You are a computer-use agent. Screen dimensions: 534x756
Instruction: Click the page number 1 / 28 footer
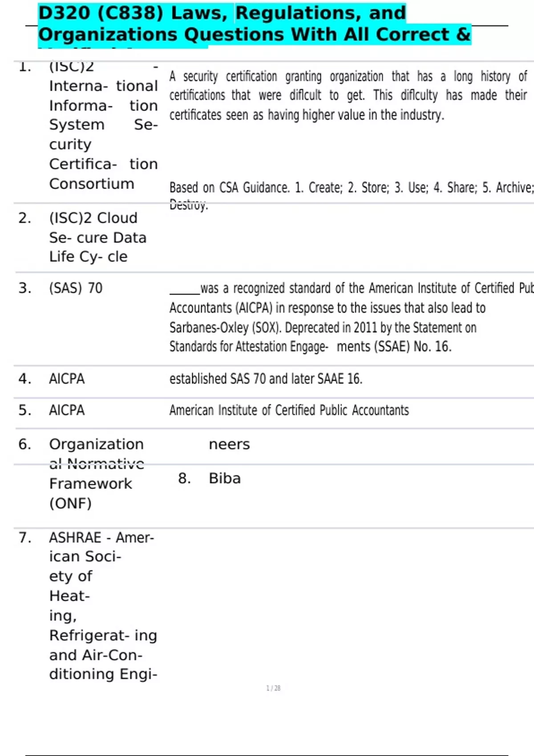point(273,688)
